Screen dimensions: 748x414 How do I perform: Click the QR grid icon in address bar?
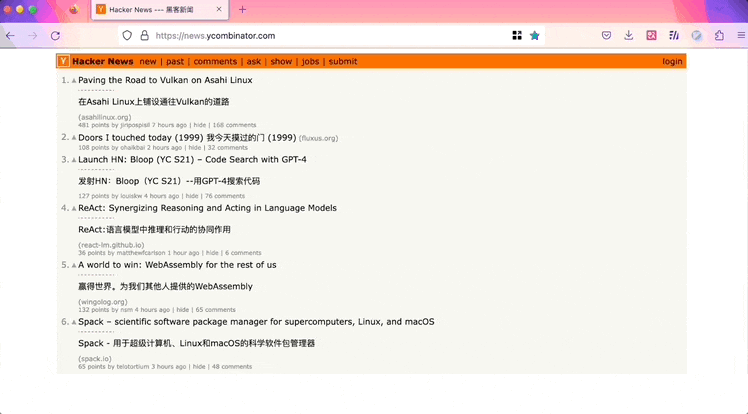[517, 35]
